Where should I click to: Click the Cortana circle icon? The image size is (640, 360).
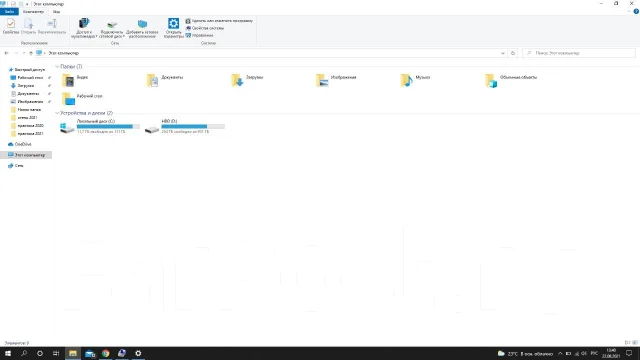[40, 353]
